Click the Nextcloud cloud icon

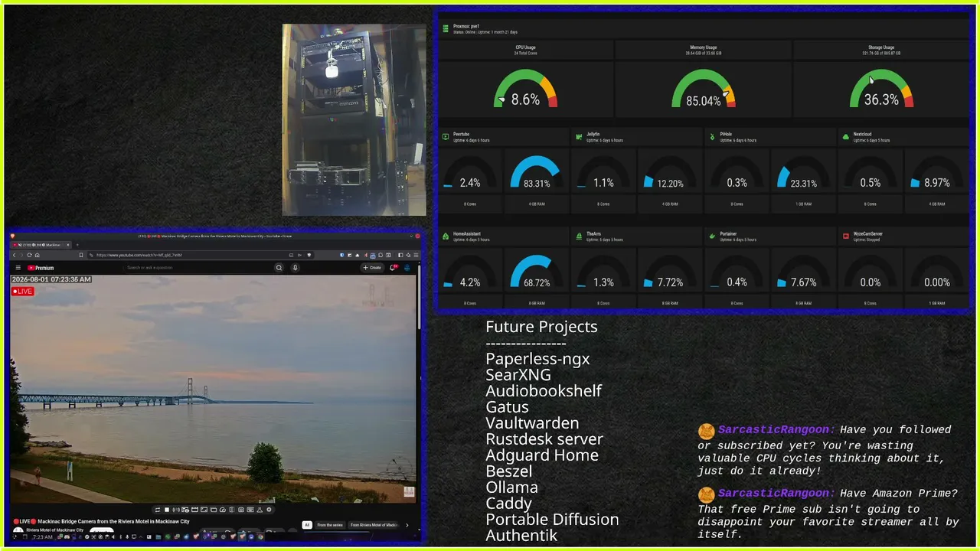click(845, 137)
